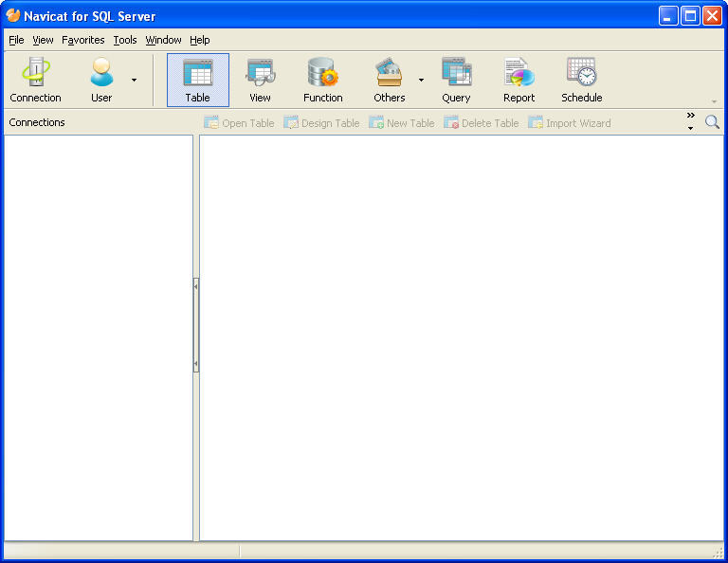Open the View menu
Image resolution: width=728 pixels, height=563 pixels.
click(x=43, y=40)
